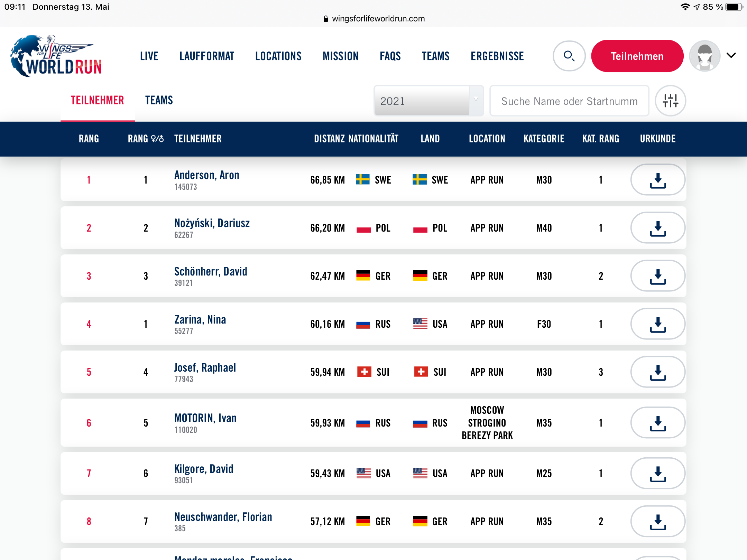Viewport: 747px width, 560px height.
Task: Download certificate for MOTORIN, Ivan
Action: (x=657, y=423)
